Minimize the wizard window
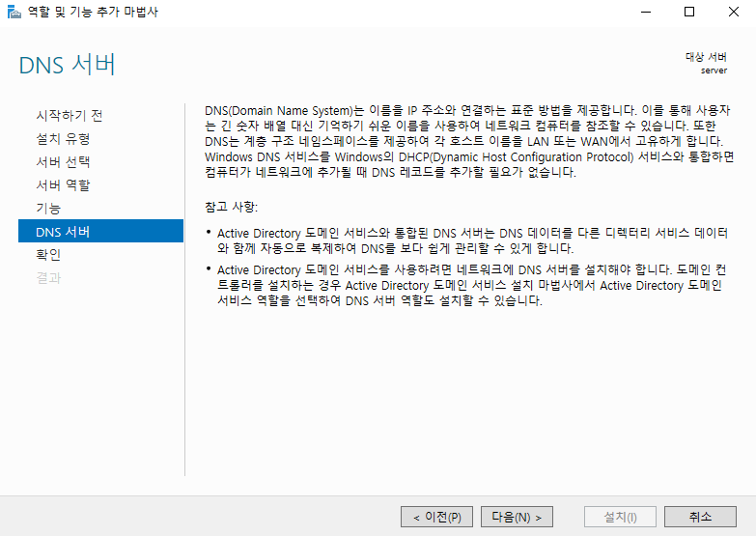 pos(646,12)
